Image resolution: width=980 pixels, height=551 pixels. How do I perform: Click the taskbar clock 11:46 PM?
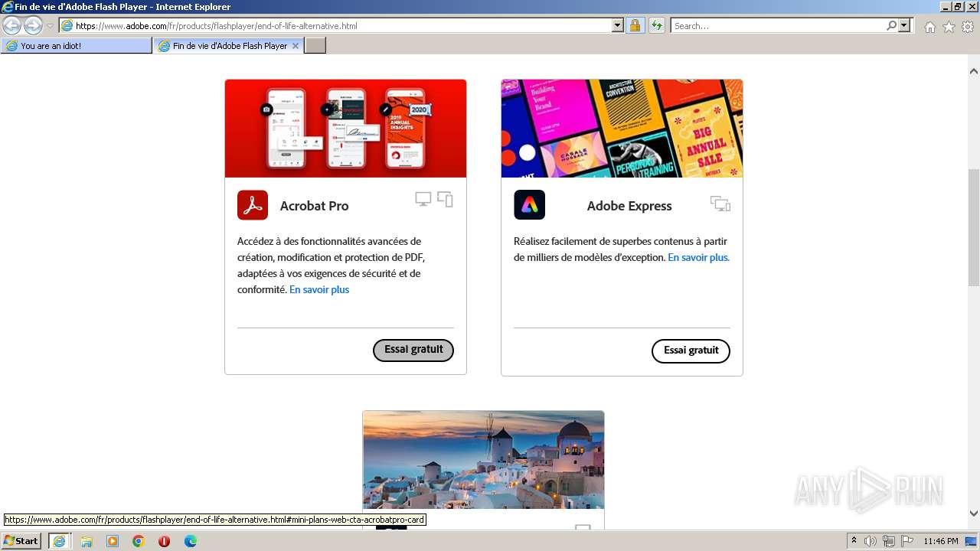click(941, 541)
